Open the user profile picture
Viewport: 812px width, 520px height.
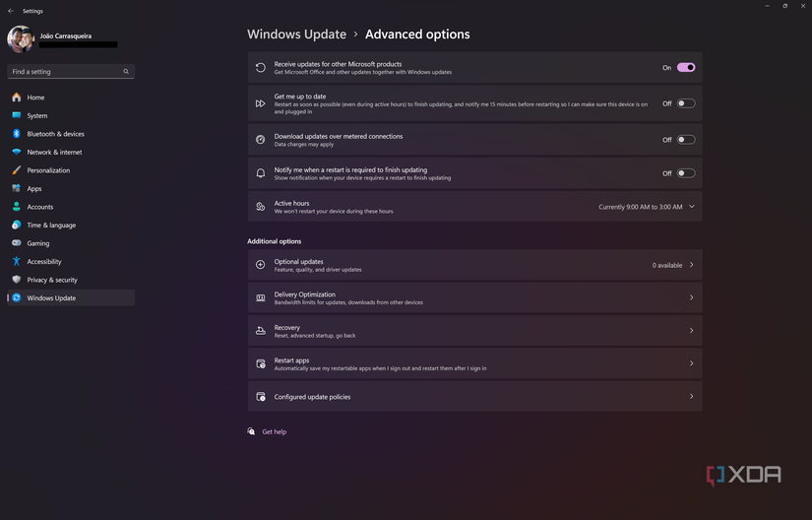pos(21,39)
